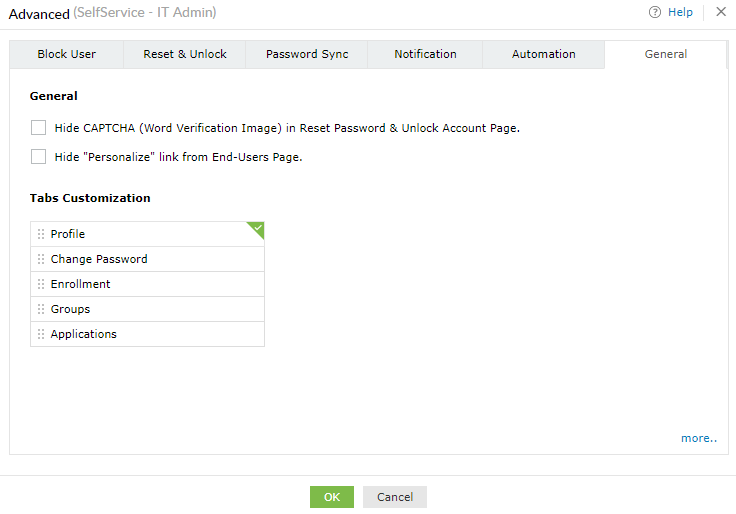Open the Help link
This screenshot has width=736, height=514.
(x=680, y=13)
